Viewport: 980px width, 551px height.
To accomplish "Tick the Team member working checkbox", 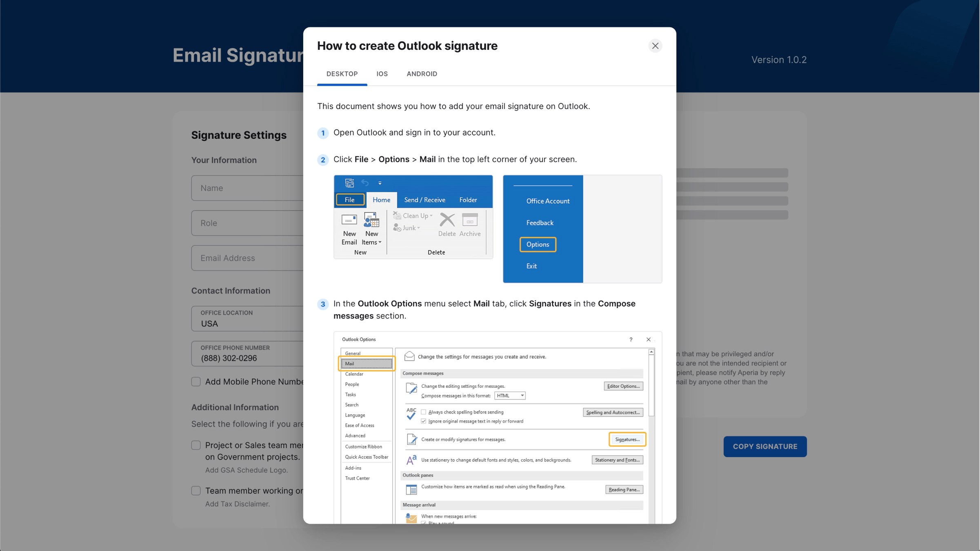I will point(196,491).
